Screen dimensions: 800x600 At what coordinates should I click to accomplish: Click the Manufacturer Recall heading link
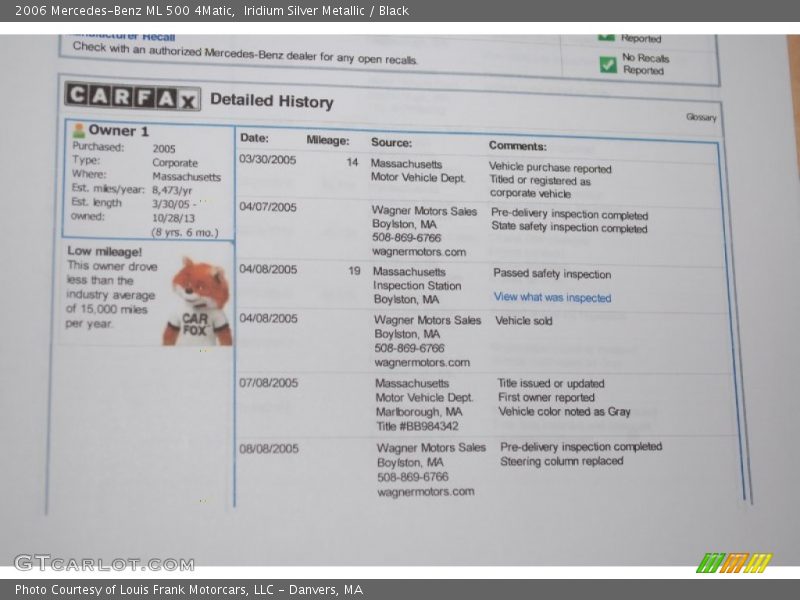tap(124, 37)
